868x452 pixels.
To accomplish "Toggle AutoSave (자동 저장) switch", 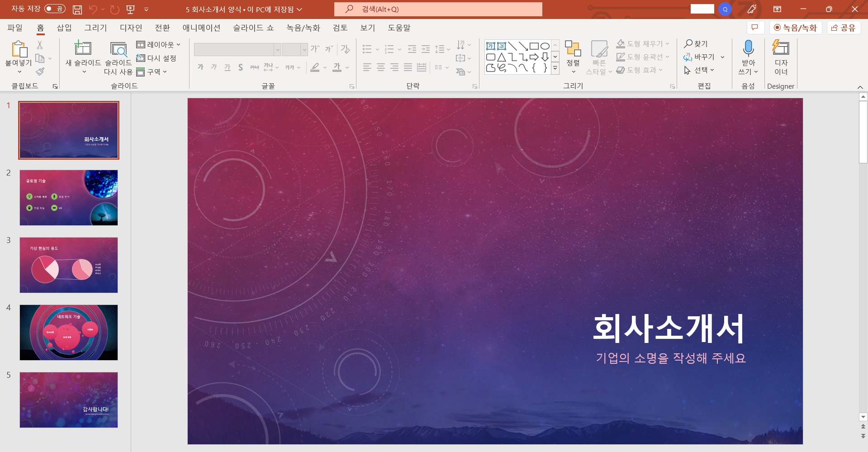I will [55, 9].
